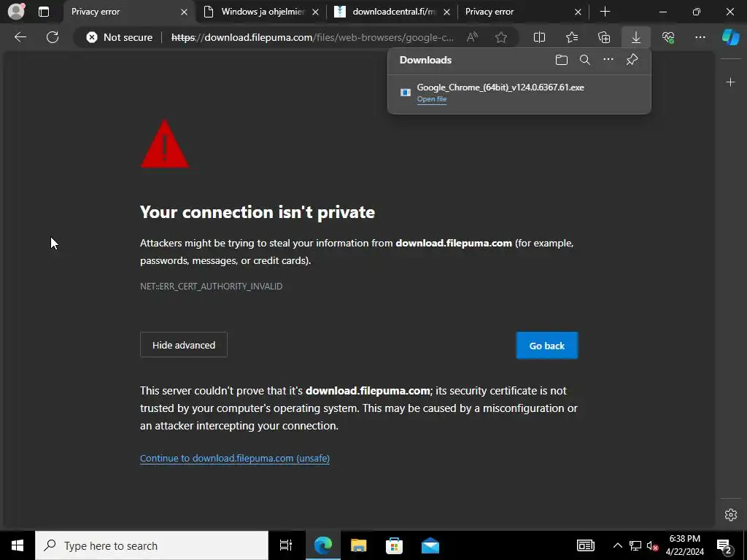Pin the Downloads panel
Screen dimensions: 747x560
point(632,60)
